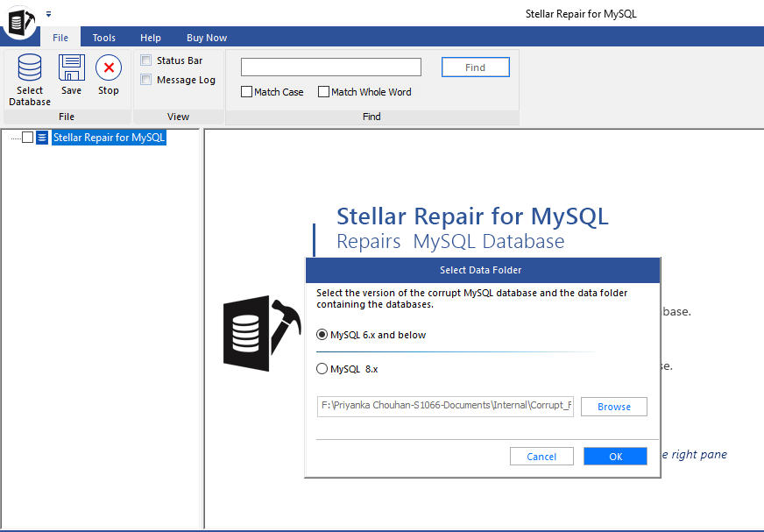
Task: Choose the MySQL 8.x radio option
Action: (322, 369)
